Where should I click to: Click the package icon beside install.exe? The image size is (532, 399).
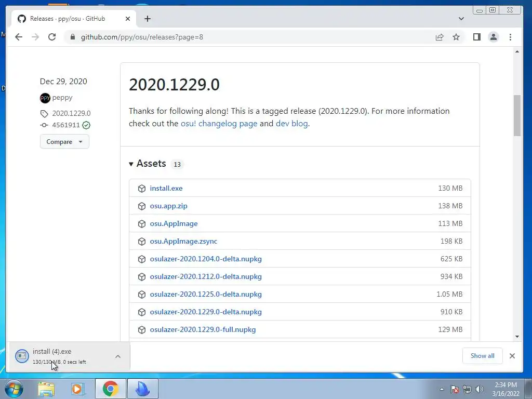click(x=142, y=188)
